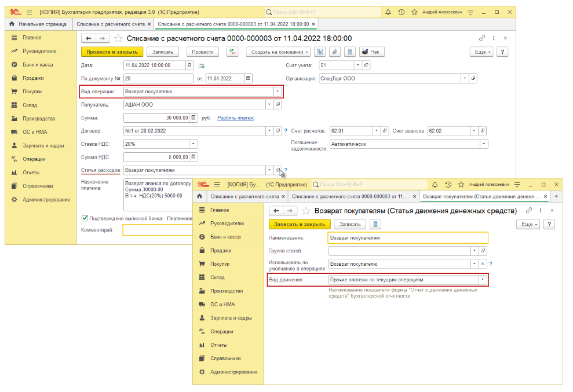573x392 pixels.
Task: Open calculator for the Сумма field
Action: [194, 118]
